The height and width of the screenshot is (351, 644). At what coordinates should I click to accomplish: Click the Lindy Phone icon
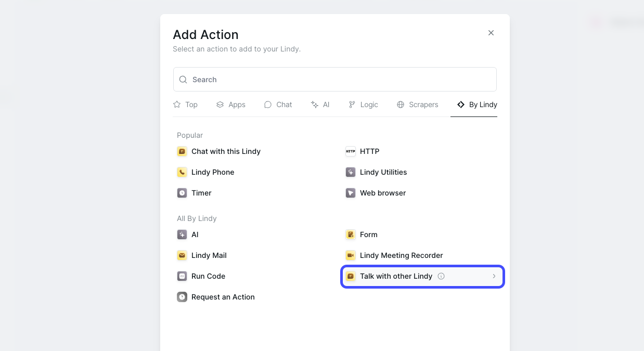pyautogui.click(x=182, y=172)
